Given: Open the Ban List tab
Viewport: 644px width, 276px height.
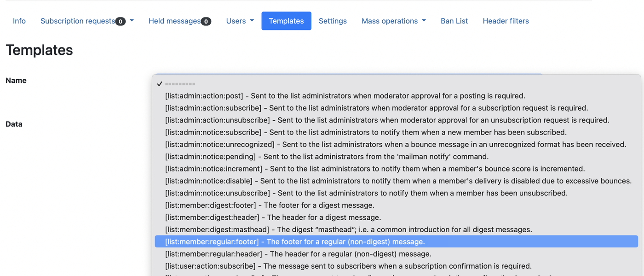Looking at the screenshot, I should (454, 21).
